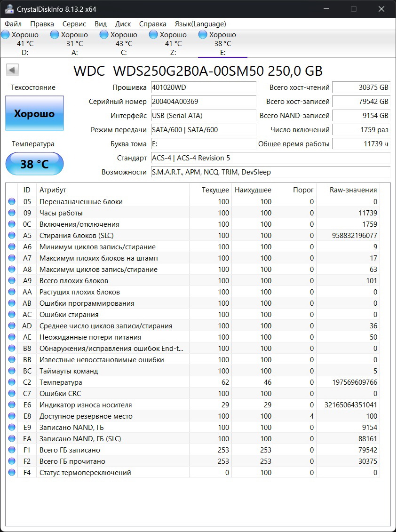Select disk A: status orb

tap(55, 35)
